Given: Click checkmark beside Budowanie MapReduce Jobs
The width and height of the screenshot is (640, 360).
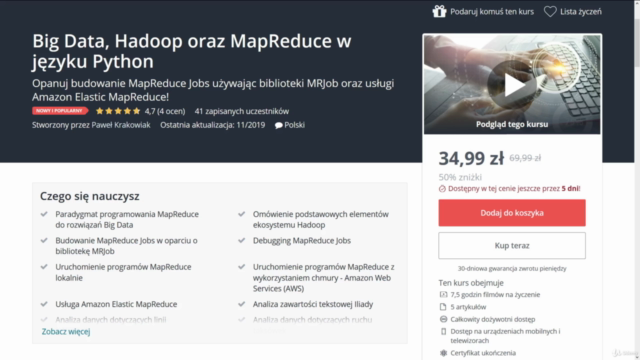Looking at the screenshot, I should point(44,240).
